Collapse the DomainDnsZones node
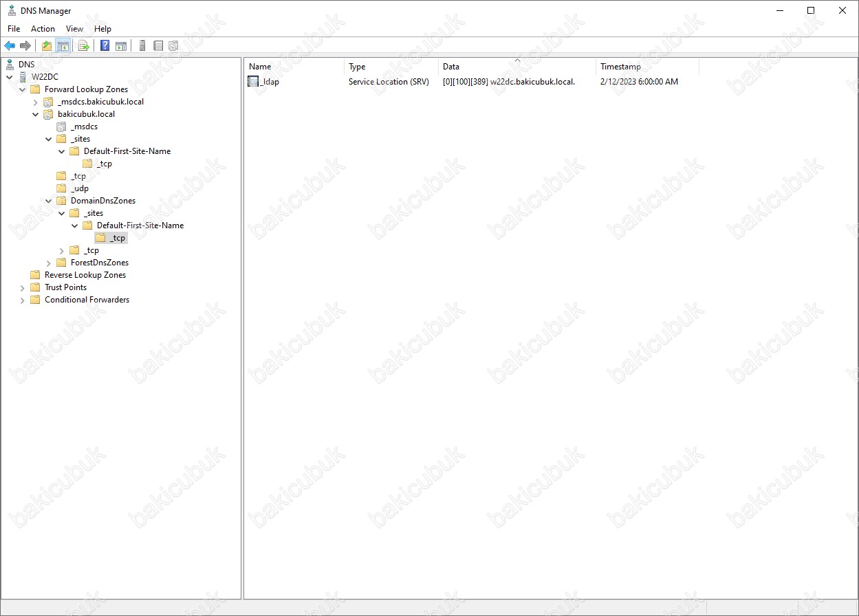The image size is (859, 616). click(x=49, y=201)
